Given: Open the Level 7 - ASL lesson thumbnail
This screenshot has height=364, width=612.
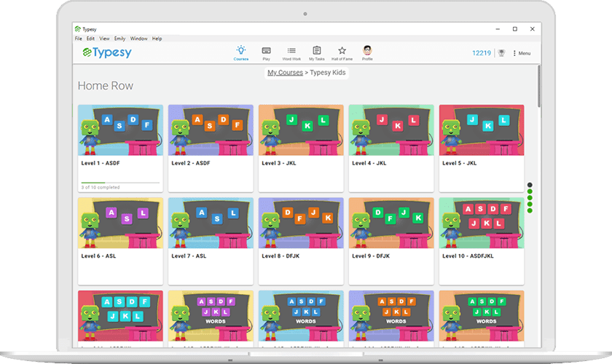Looking at the screenshot, I should (211, 223).
